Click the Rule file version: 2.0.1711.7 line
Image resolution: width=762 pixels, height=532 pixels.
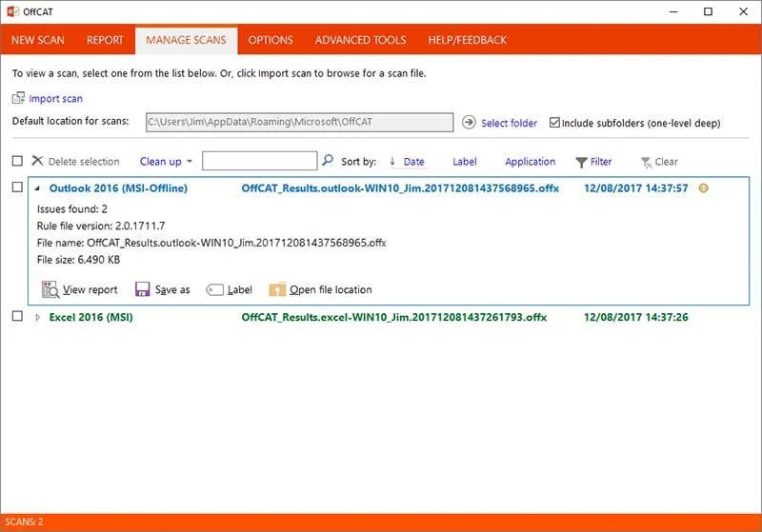(x=101, y=226)
